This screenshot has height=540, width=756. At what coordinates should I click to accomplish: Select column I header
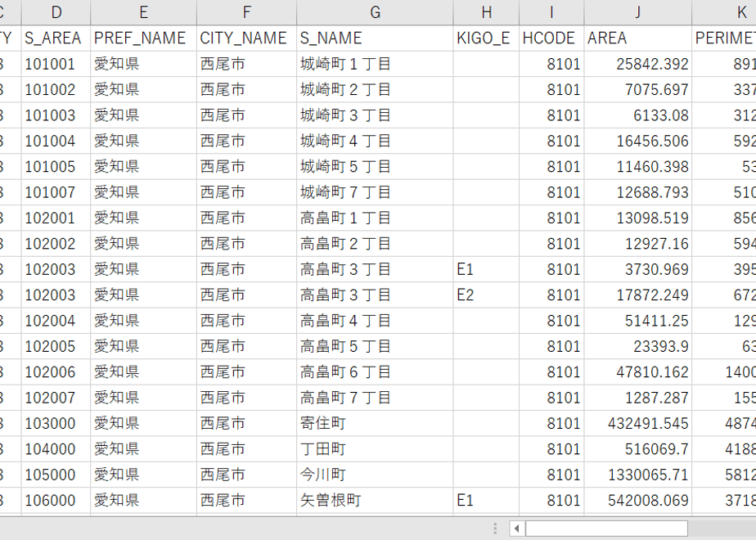[x=551, y=12]
